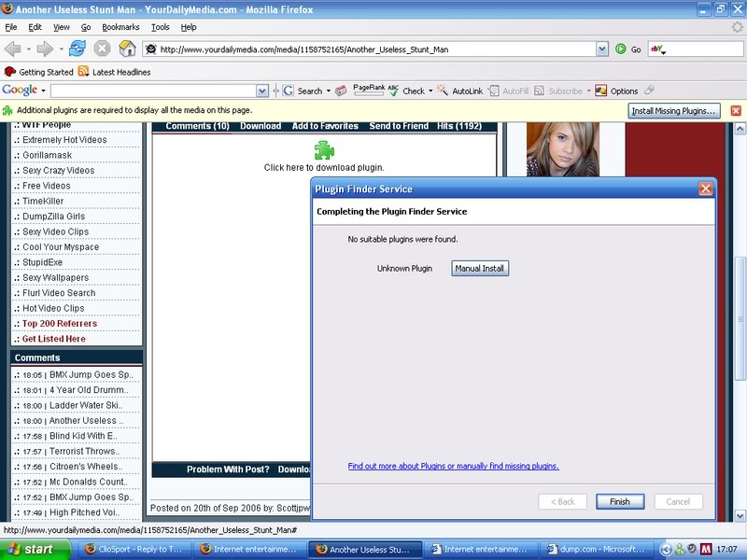Click the Install Missing Plugins button
747x560 pixels.
[674, 110]
